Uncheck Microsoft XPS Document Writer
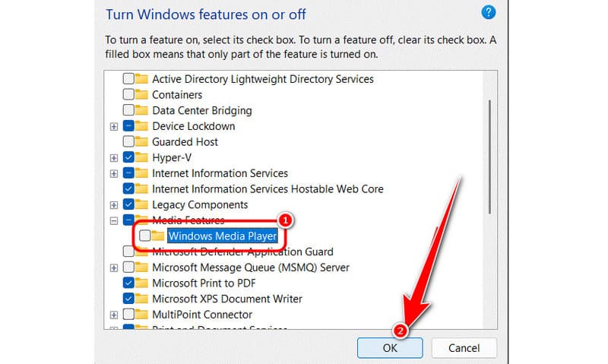Viewport: 608px width, 364px height. tap(128, 299)
